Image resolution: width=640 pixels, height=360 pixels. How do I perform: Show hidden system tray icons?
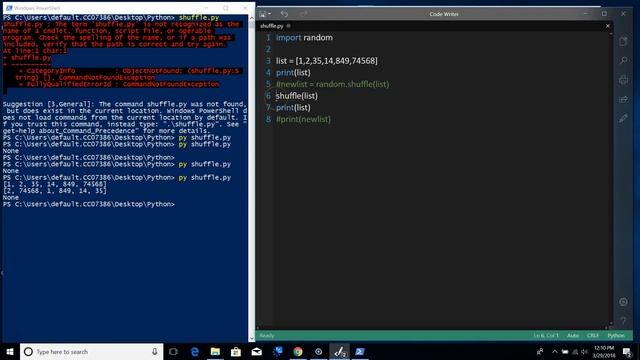[554, 351]
